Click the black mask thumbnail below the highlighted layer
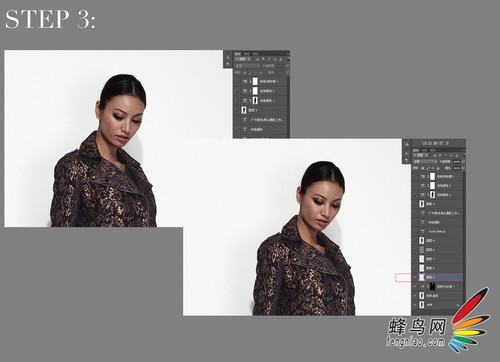 point(432,286)
